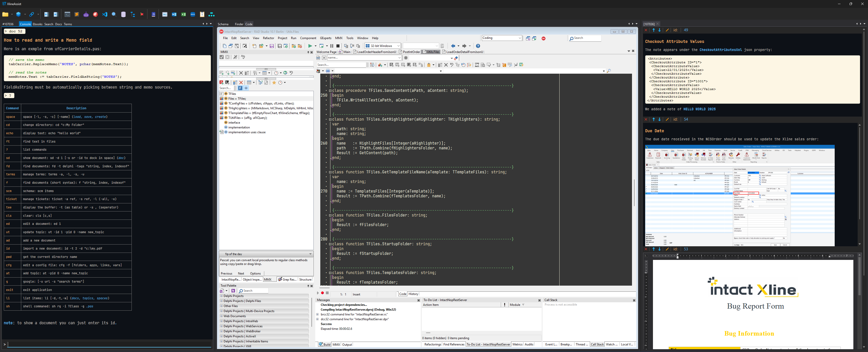Click Options in Tip of the day panel
The width and height of the screenshot is (868, 352).
point(255,274)
